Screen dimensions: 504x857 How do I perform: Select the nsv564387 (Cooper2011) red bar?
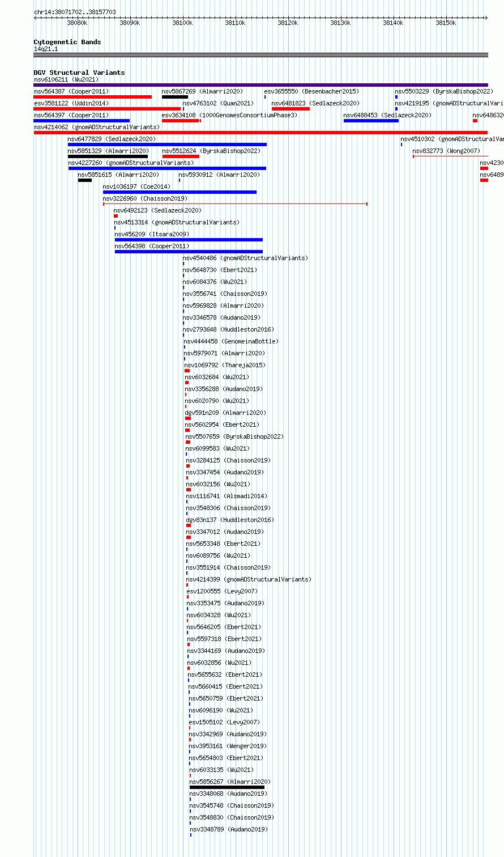point(93,97)
